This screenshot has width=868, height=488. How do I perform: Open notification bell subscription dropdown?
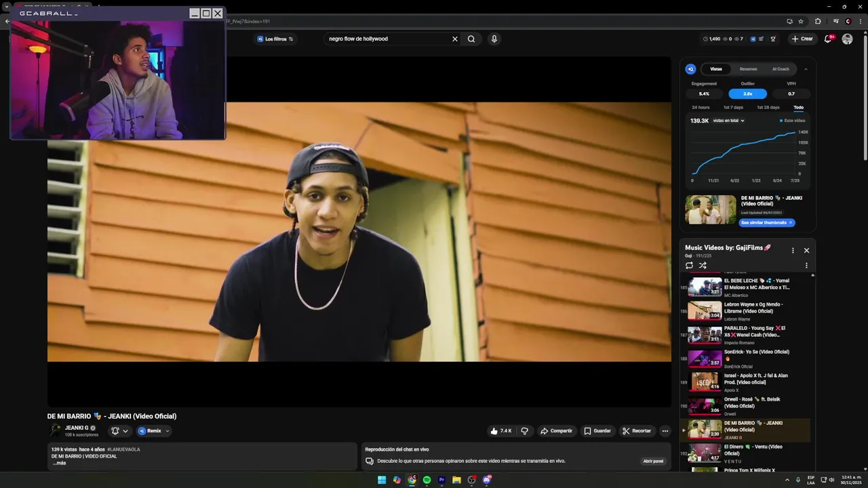coord(119,431)
